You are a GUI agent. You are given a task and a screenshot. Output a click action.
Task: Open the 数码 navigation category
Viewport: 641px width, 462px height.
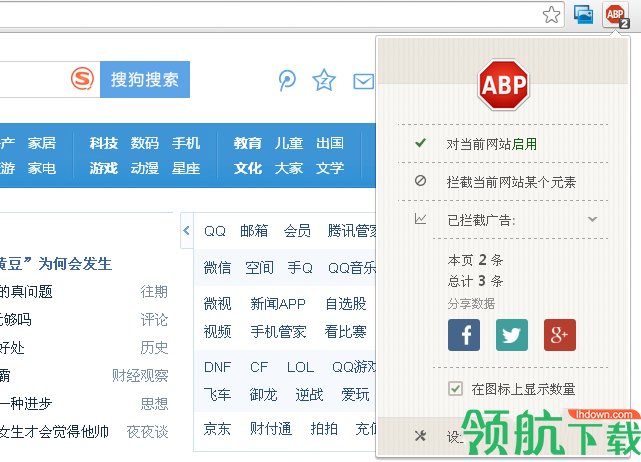click(x=145, y=143)
